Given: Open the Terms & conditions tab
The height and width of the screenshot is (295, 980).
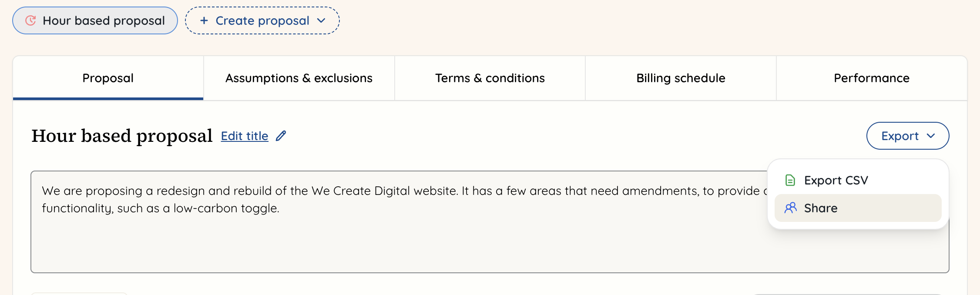Looking at the screenshot, I should tap(490, 78).
